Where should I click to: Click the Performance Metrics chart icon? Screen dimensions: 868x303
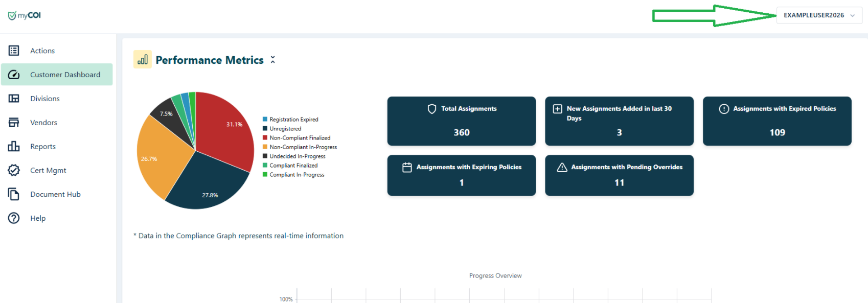[x=143, y=60]
